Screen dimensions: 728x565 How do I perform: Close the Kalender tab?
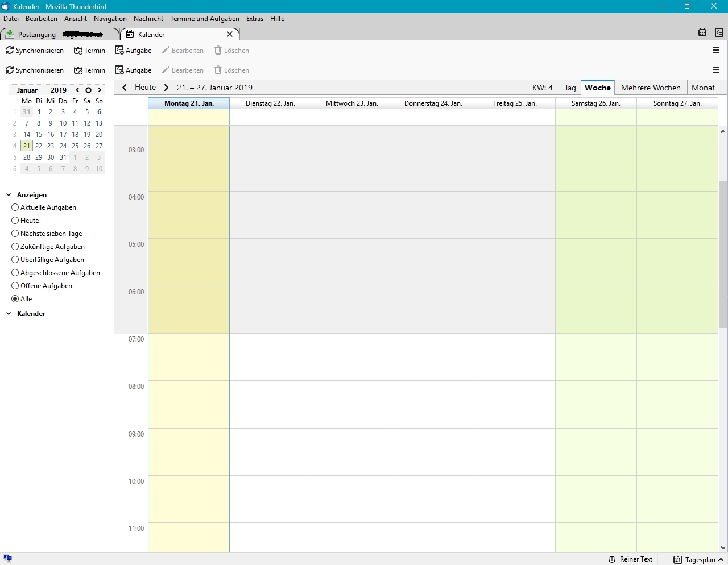(x=230, y=34)
